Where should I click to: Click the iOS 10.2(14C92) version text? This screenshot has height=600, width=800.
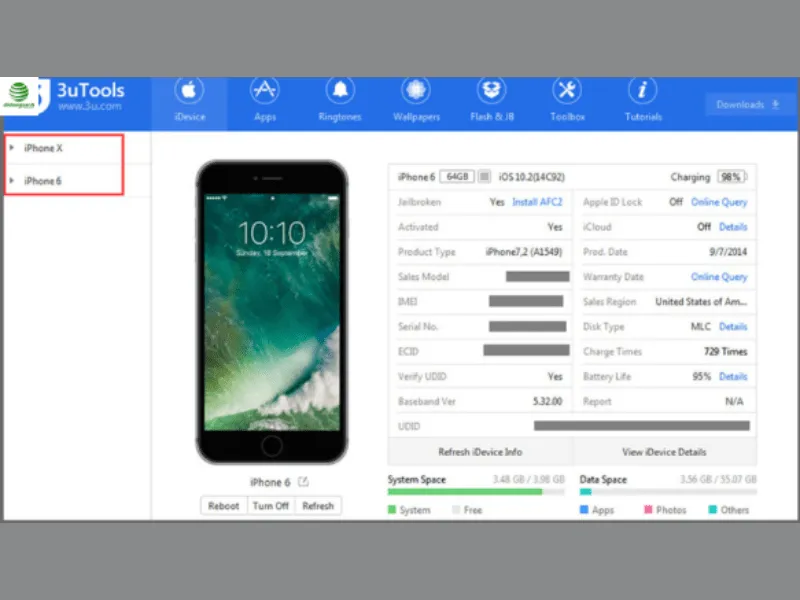pyautogui.click(x=532, y=177)
